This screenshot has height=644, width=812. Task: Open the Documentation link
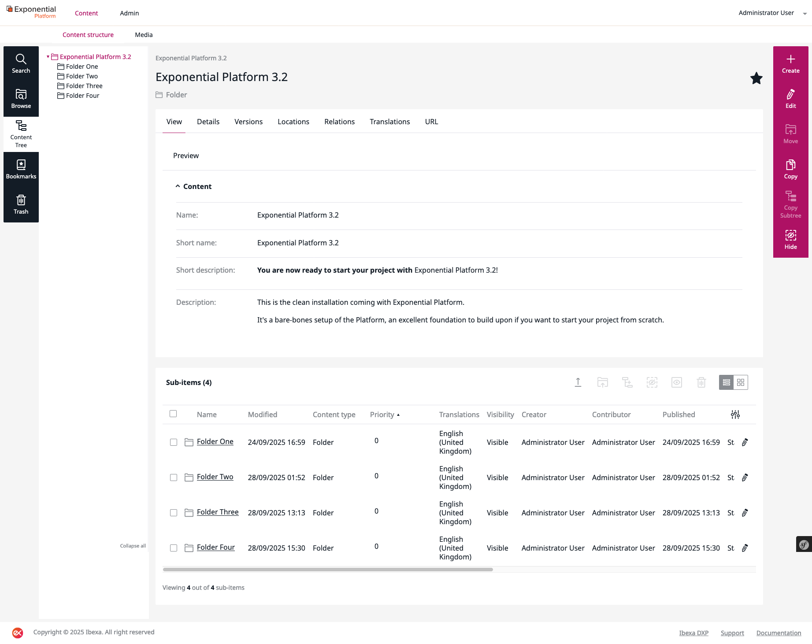click(779, 633)
